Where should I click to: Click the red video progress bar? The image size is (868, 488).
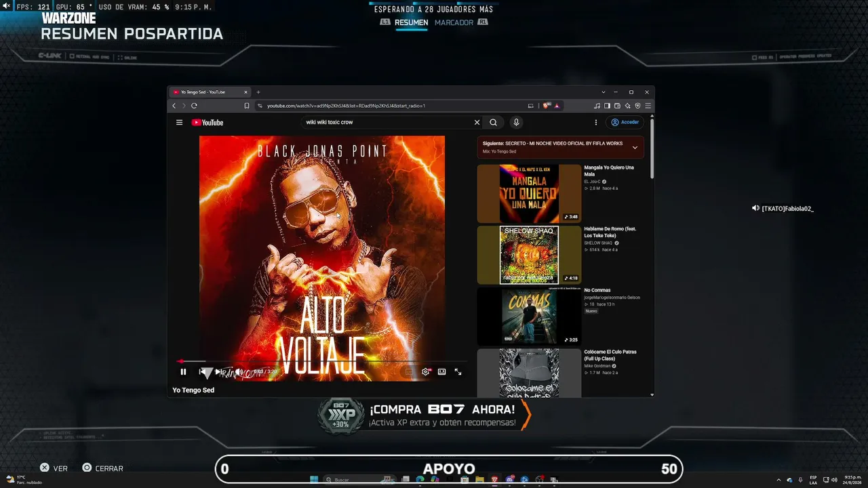click(322, 361)
